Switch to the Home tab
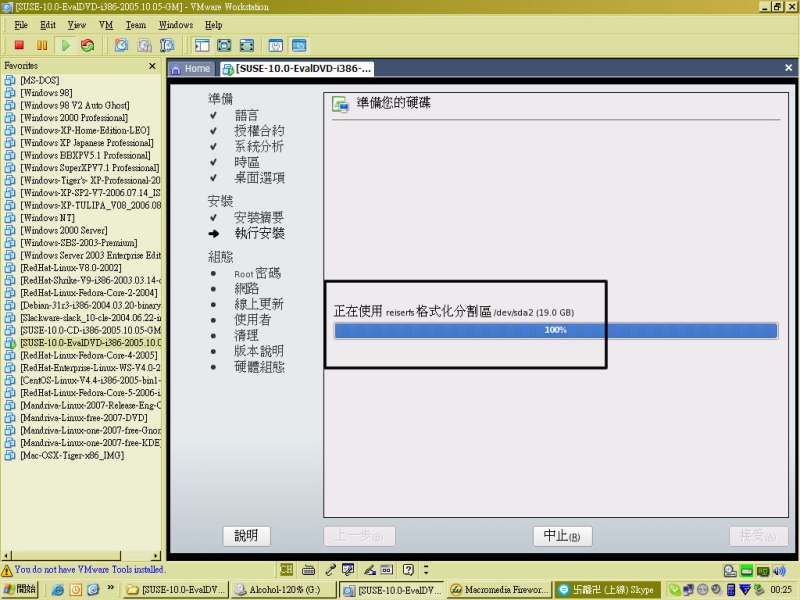 coord(191,68)
